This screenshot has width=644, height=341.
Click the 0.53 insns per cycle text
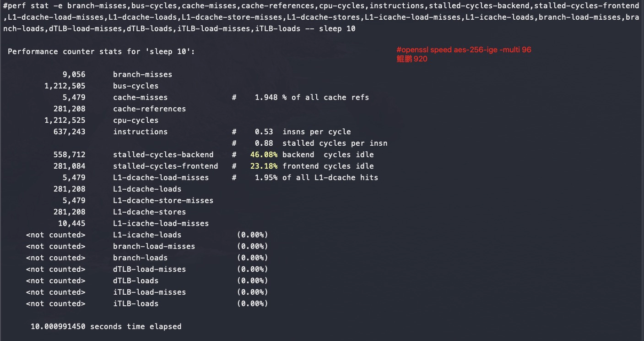click(303, 132)
